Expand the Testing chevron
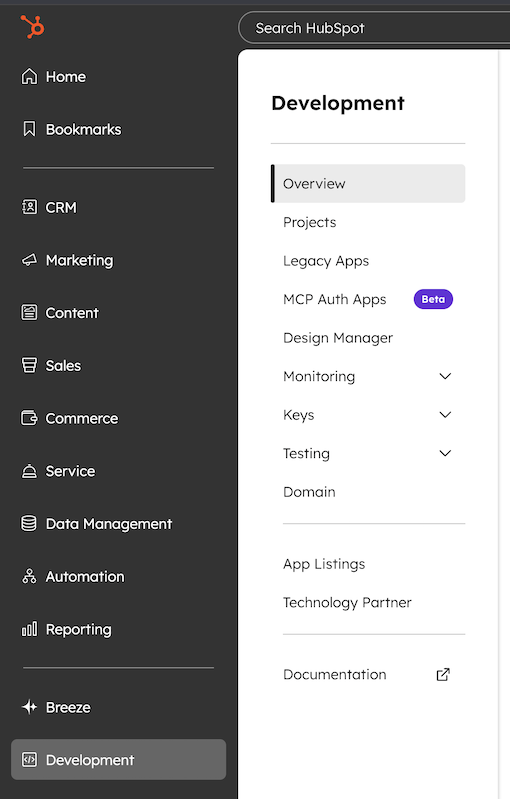Image resolution: width=510 pixels, height=799 pixels. coord(445,453)
